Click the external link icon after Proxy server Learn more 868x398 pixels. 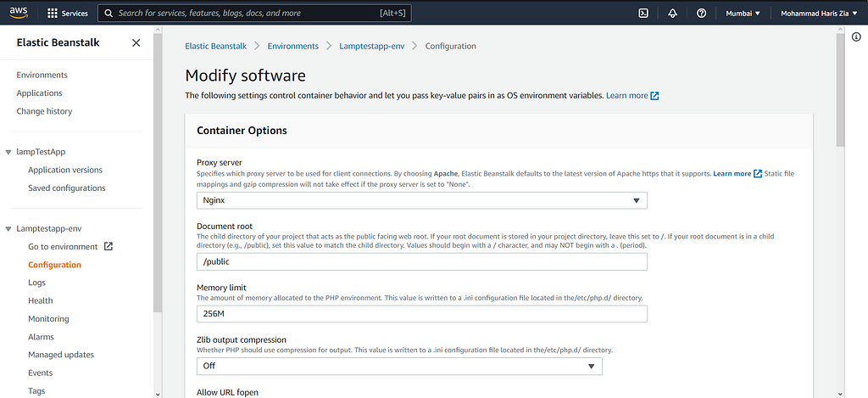(758, 173)
